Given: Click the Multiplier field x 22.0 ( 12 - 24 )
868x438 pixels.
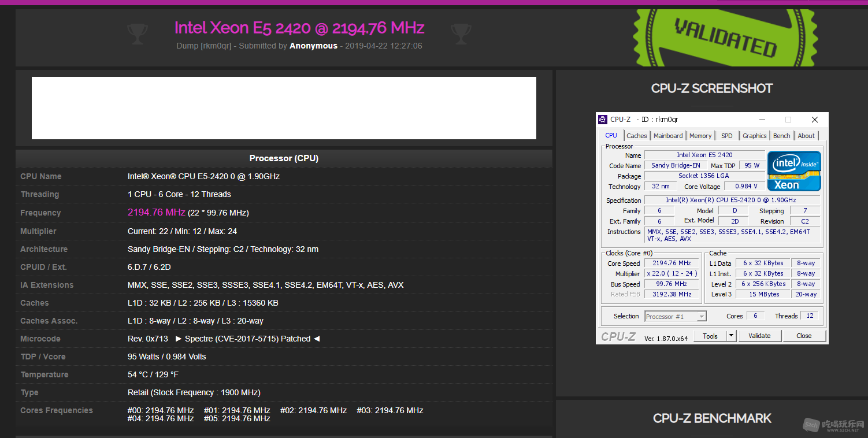Looking at the screenshot, I should pos(672,273).
